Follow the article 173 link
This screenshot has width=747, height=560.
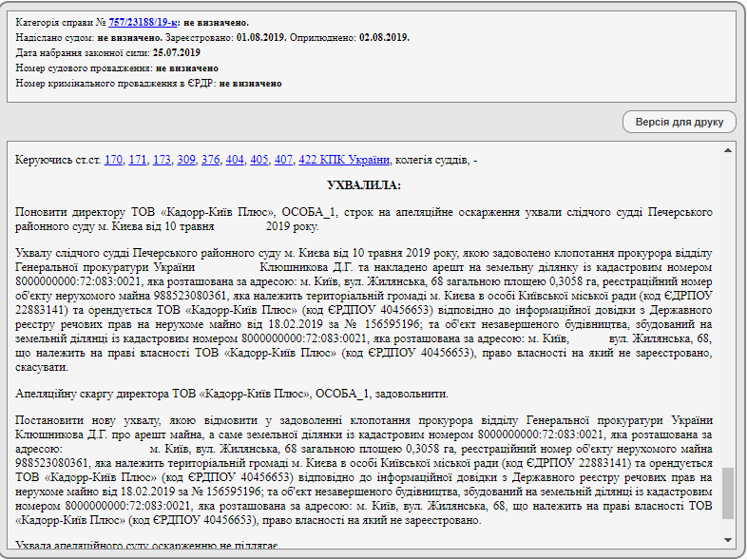163,160
